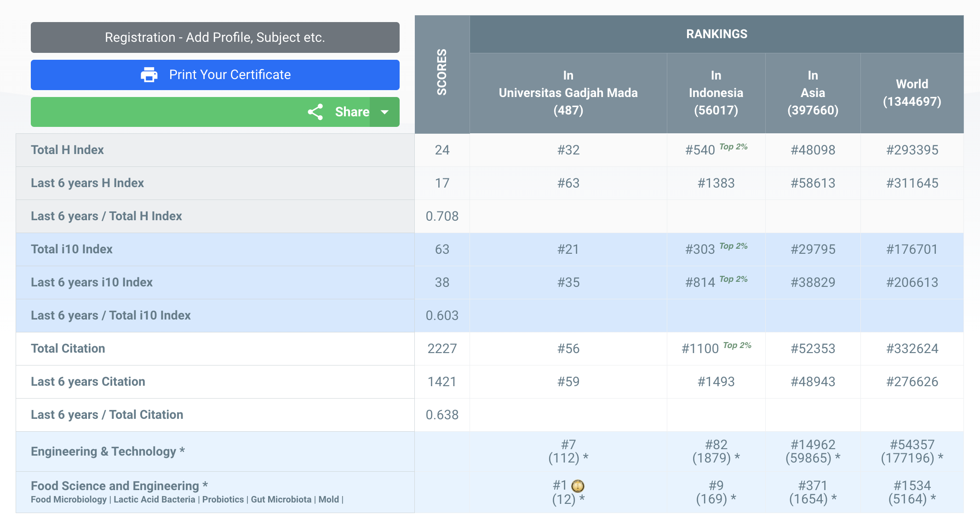Click Top 2% badge in Total Citation row
The width and height of the screenshot is (980, 531).
(x=737, y=345)
